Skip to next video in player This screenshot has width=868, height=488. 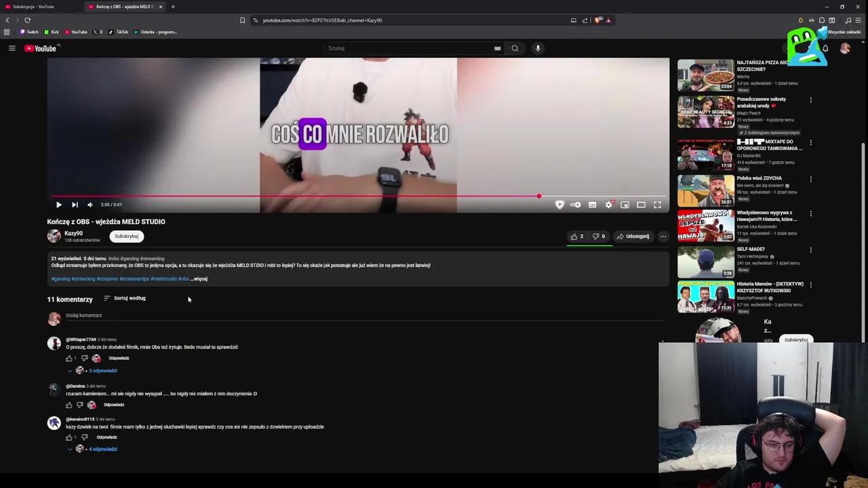click(x=75, y=205)
